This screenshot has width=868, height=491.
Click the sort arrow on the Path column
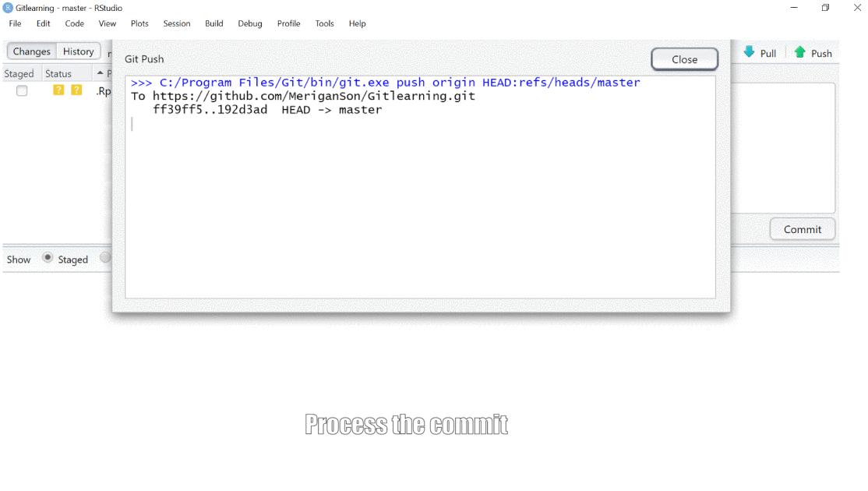pyautogui.click(x=101, y=72)
